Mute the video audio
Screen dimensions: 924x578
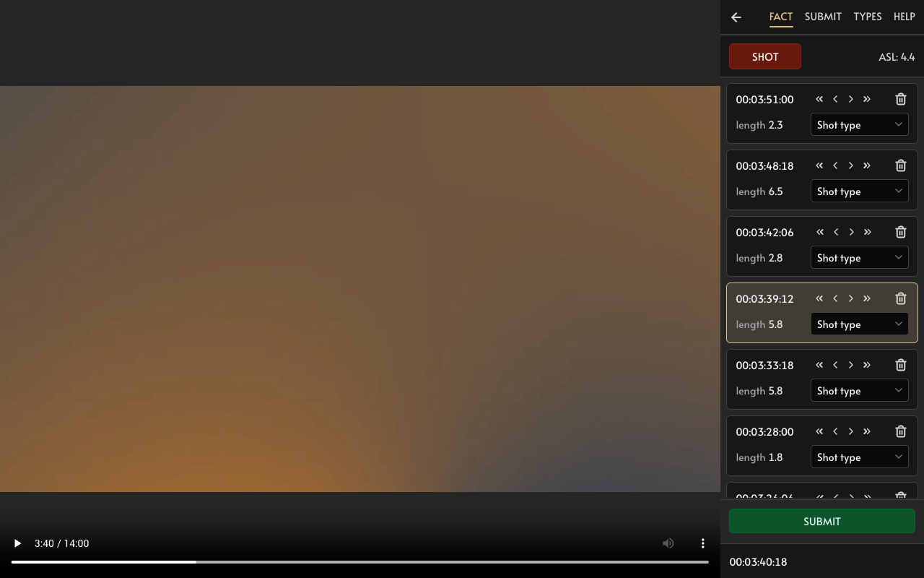668,543
